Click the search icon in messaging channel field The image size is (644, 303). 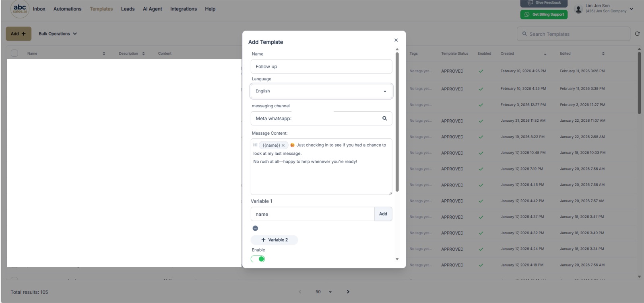tap(384, 118)
